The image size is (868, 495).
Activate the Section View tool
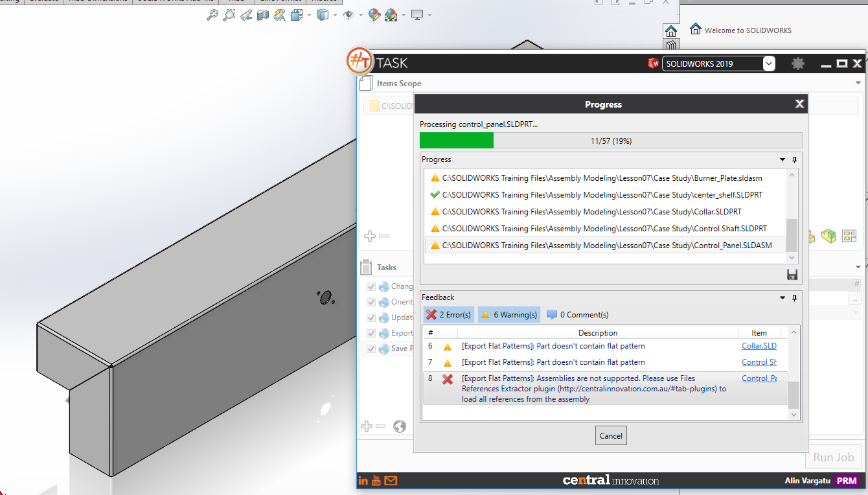point(263,15)
